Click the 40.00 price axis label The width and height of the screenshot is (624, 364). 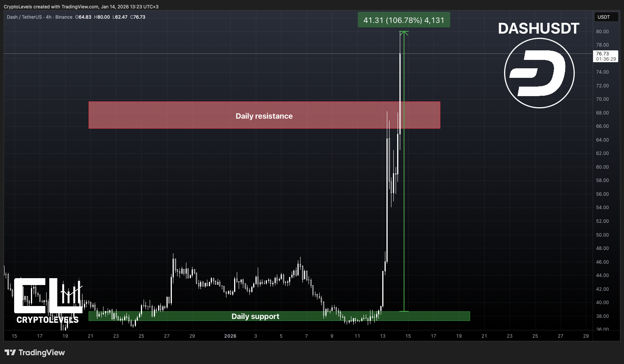pyautogui.click(x=602, y=303)
